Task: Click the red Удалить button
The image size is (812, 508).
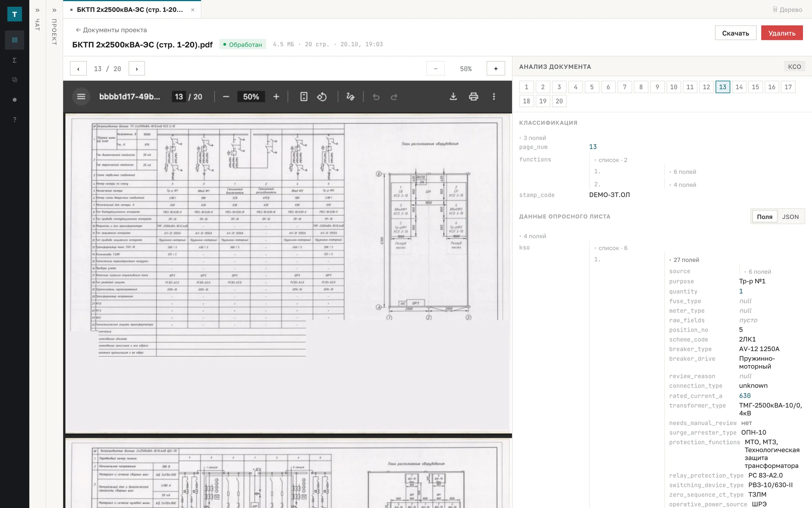Action: point(782,33)
